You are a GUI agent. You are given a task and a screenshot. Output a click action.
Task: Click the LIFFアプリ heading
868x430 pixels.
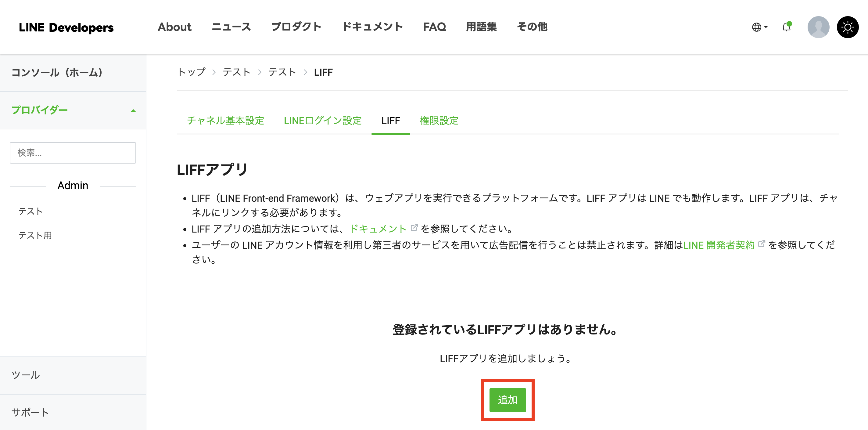[x=212, y=170]
